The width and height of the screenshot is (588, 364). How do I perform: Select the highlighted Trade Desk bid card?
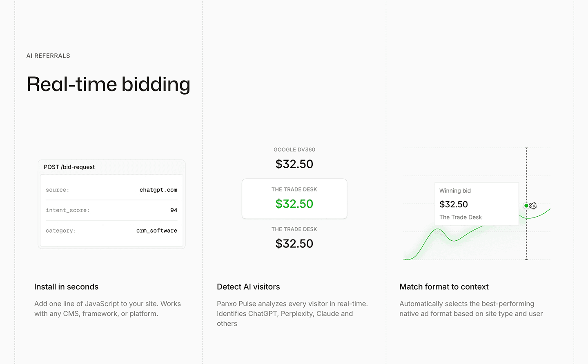coord(294,199)
